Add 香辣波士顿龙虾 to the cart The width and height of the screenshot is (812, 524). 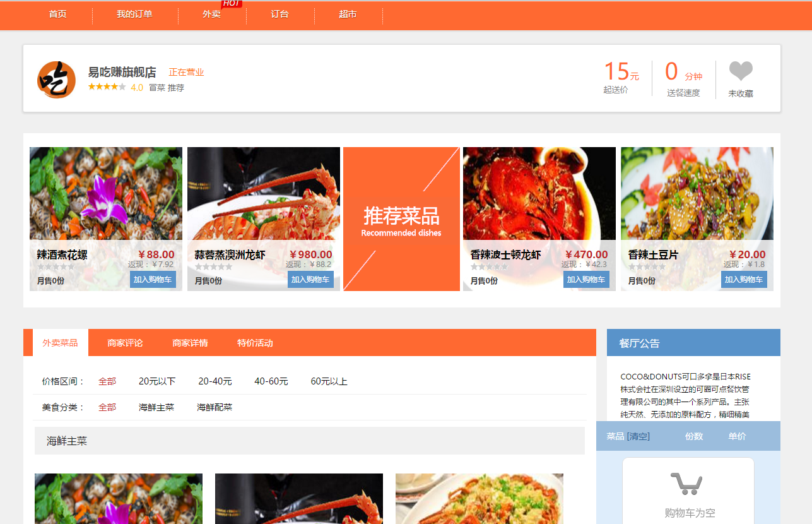click(586, 280)
